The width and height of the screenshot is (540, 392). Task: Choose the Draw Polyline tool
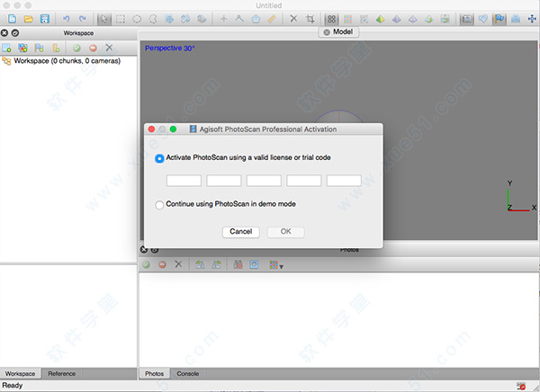[x=239, y=19]
